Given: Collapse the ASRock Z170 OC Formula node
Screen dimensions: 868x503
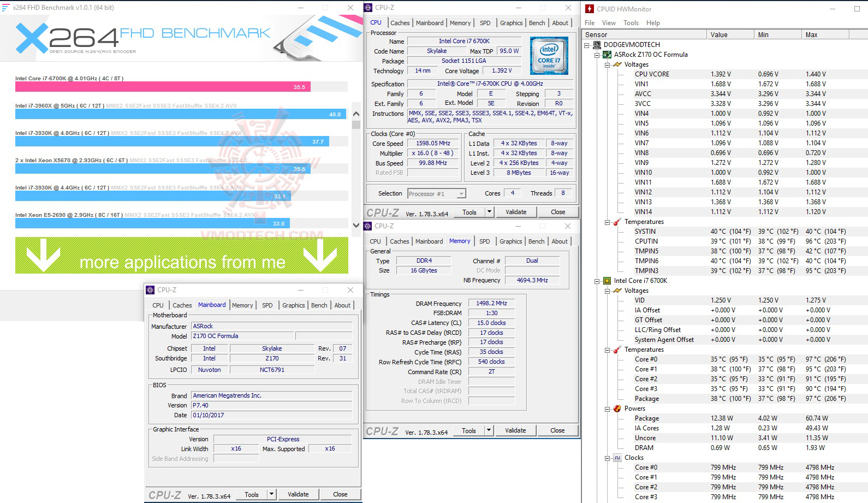Looking at the screenshot, I should (x=597, y=55).
